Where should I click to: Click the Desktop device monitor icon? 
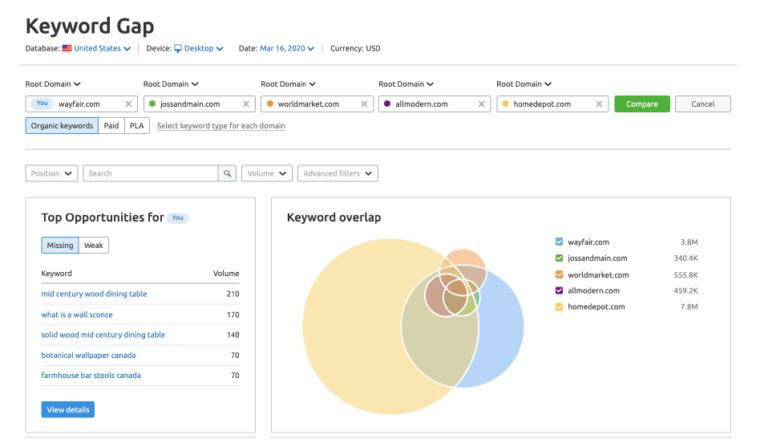coord(178,48)
